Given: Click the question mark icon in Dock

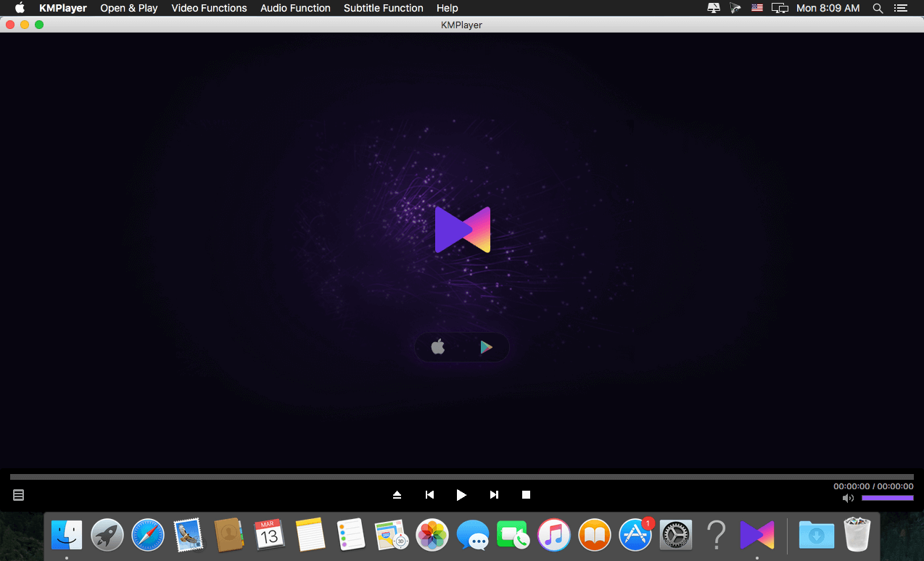Looking at the screenshot, I should pyautogui.click(x=717, y=536).
